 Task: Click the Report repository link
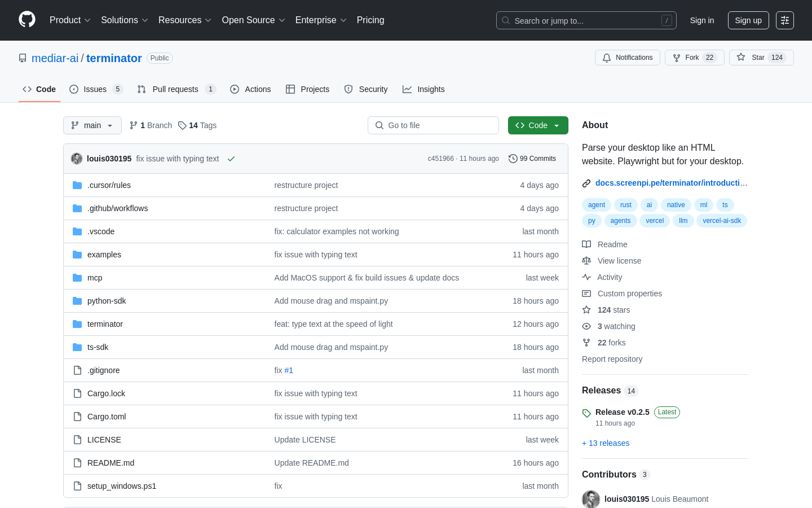pos(612,359)
